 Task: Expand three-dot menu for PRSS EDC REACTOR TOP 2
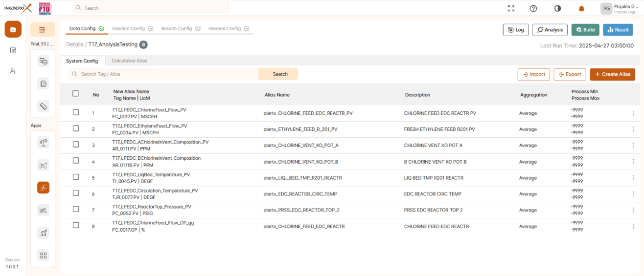633,210
